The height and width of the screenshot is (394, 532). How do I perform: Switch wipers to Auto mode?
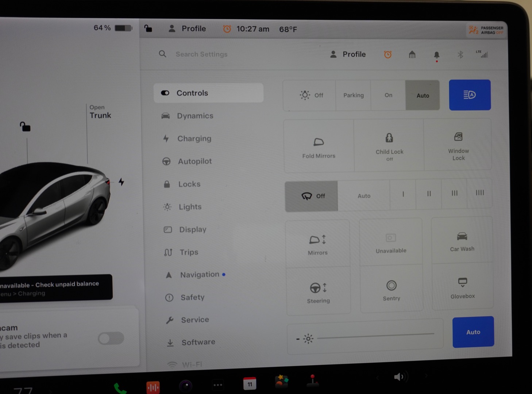click(364, 196)
